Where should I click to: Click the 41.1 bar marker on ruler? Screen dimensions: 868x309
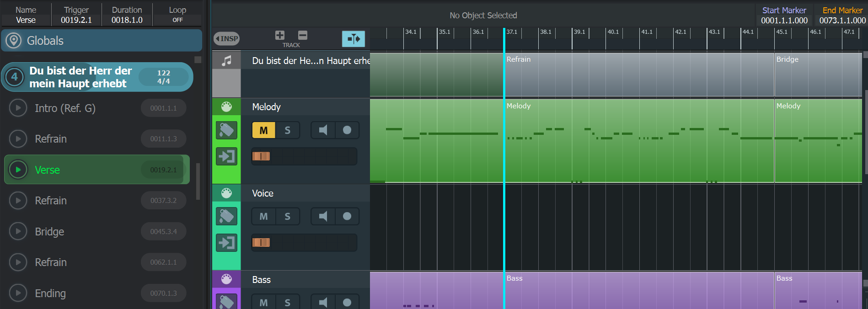[647, 32]
